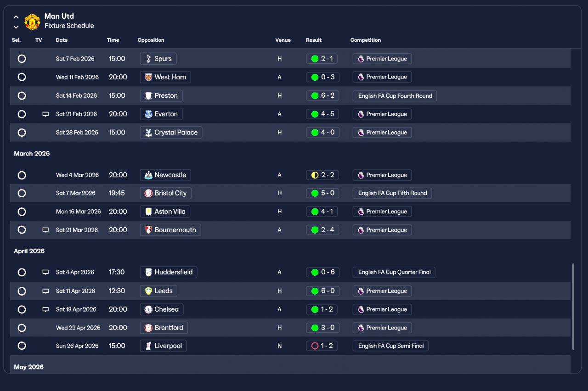Go to next club with down chevron
The image size is (588, 391).
[16, 27]
